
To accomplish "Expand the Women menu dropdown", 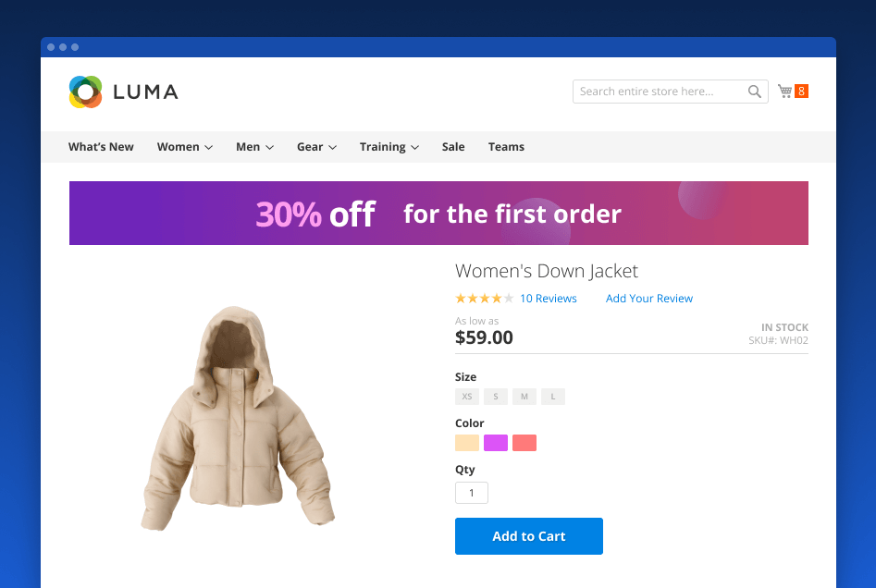I will tap(185, 147).
